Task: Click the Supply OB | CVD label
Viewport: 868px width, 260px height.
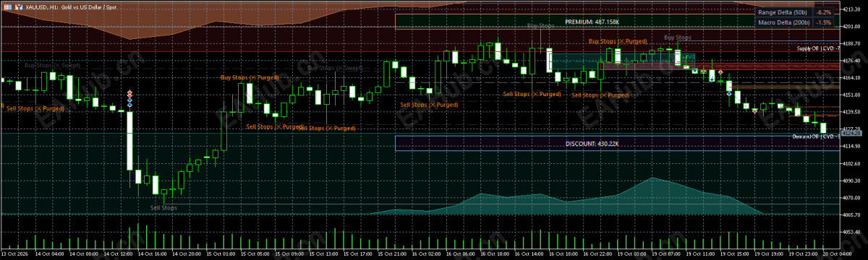Action: pyautogui.click(x=817, y=48)
